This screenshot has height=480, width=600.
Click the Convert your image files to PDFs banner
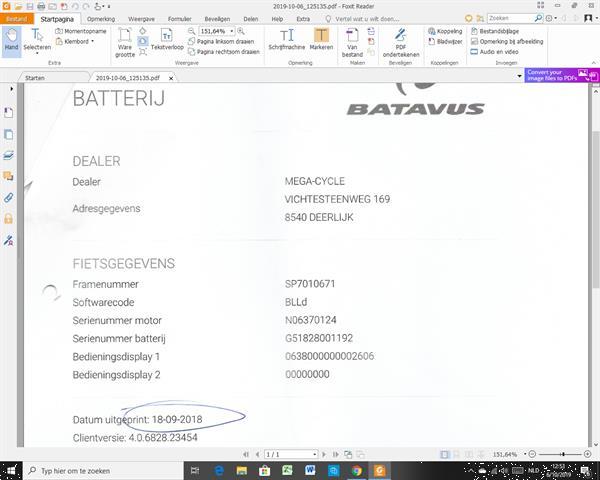[x=561, y=75]
